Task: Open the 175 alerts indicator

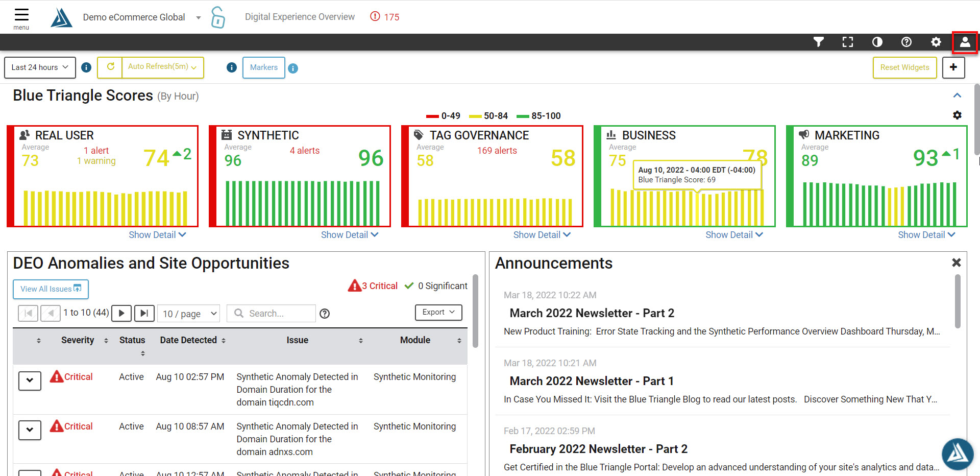Action: pyautogui.click(x=385, y=17)
